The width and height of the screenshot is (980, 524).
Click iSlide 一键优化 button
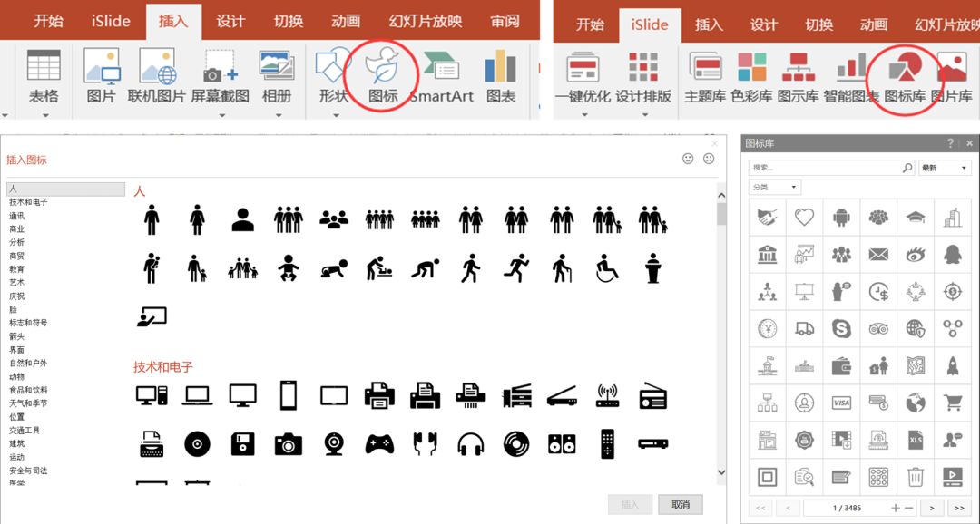pyautogui.click(x=583, y=78)
